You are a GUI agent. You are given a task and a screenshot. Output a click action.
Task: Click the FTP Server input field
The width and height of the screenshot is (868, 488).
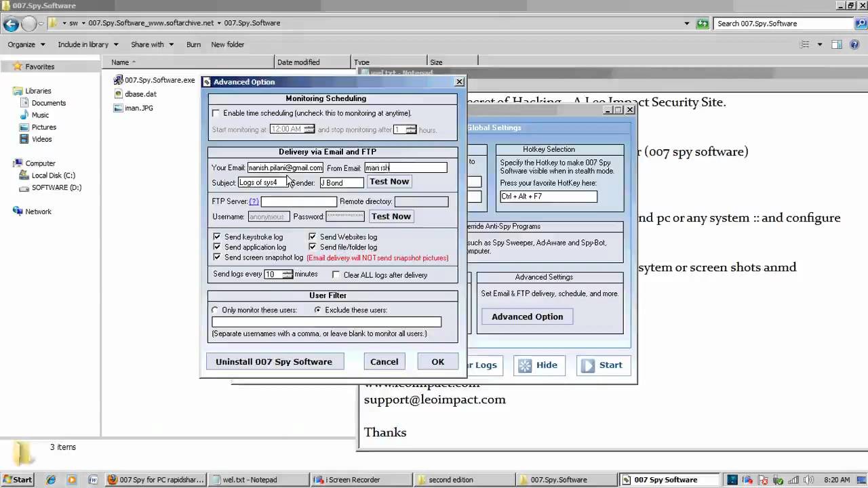[298, 202]
